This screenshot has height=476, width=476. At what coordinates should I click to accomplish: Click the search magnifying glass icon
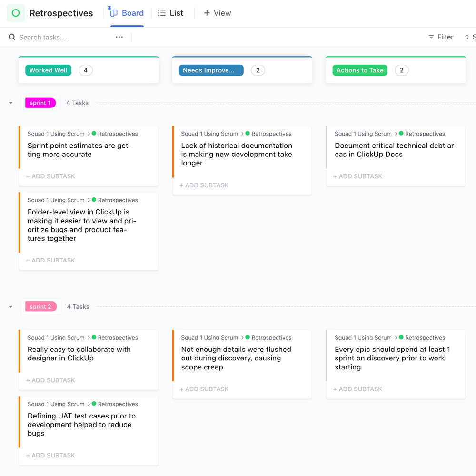[x=11, y=37]
